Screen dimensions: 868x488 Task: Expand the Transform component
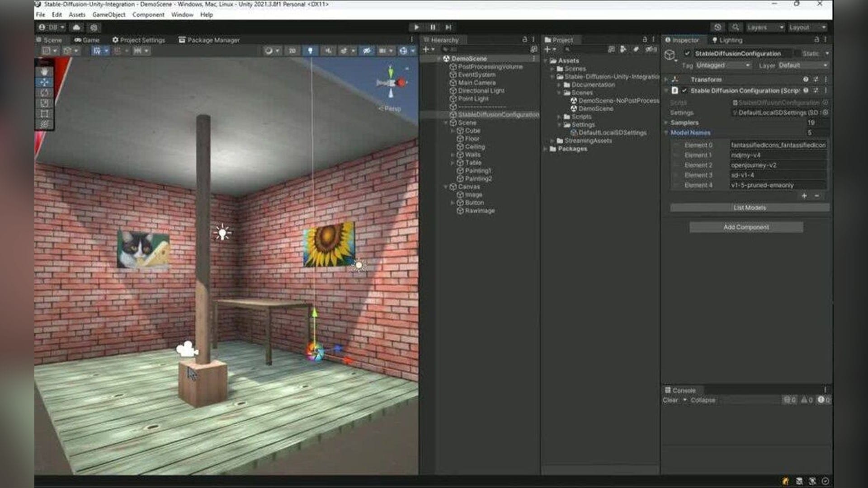point(666,80)
